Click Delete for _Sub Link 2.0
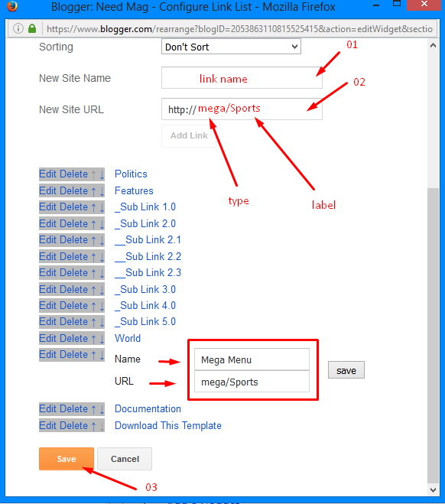 73,224
